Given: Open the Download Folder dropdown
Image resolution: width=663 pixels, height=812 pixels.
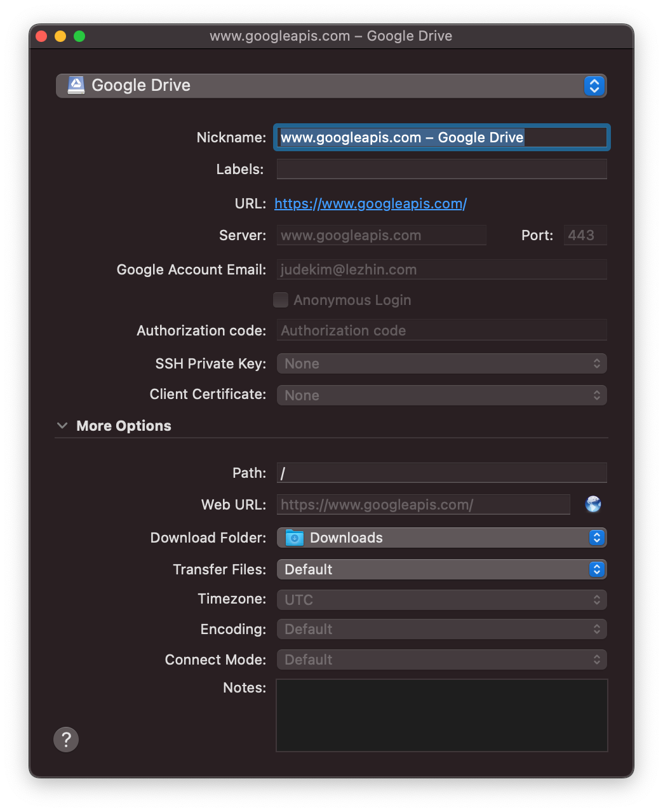Looking at the screenshot, I should pyautogui.click(x=442, y=538).
